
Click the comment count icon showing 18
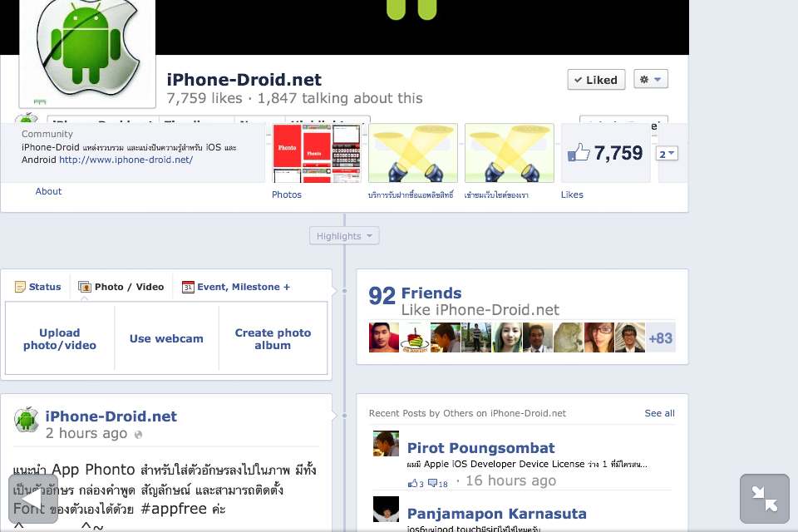[438, 483]
